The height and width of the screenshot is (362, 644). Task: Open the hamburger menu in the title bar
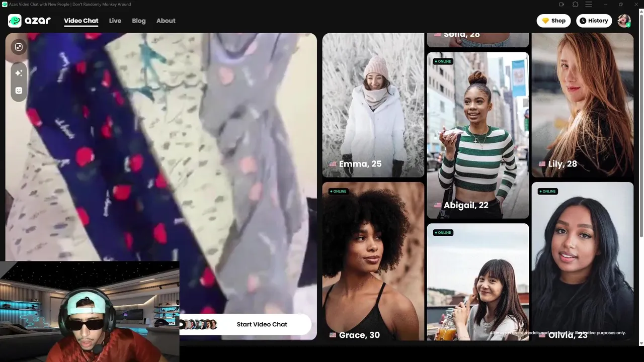(589, 5)
